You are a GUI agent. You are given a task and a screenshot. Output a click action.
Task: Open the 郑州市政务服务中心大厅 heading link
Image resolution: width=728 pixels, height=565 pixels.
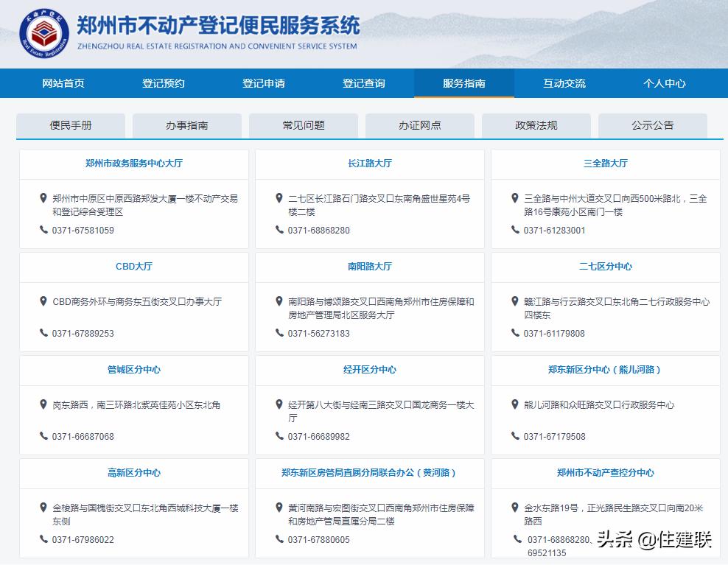click(134, 164)
